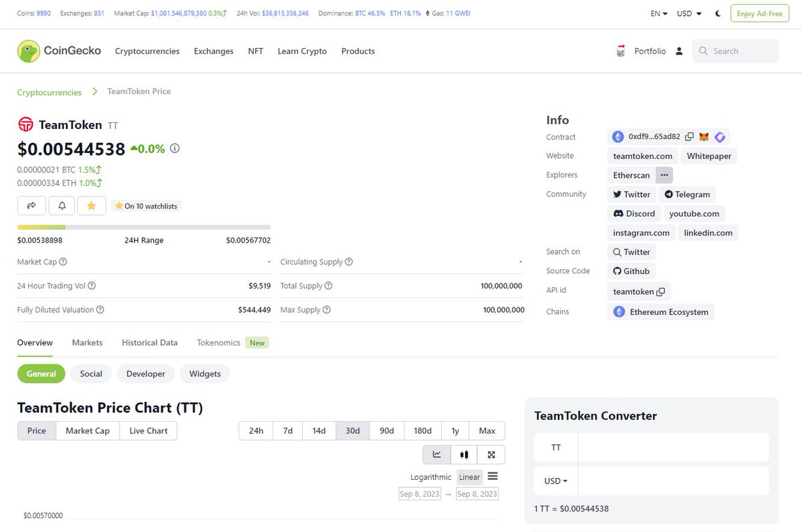Toggle dark mode moon icon
802x532 pixels.
point(718,13)
